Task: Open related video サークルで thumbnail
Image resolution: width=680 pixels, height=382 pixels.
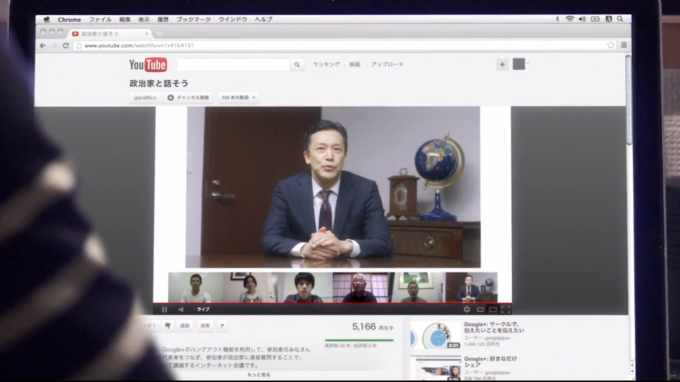Action: [435, 335]
